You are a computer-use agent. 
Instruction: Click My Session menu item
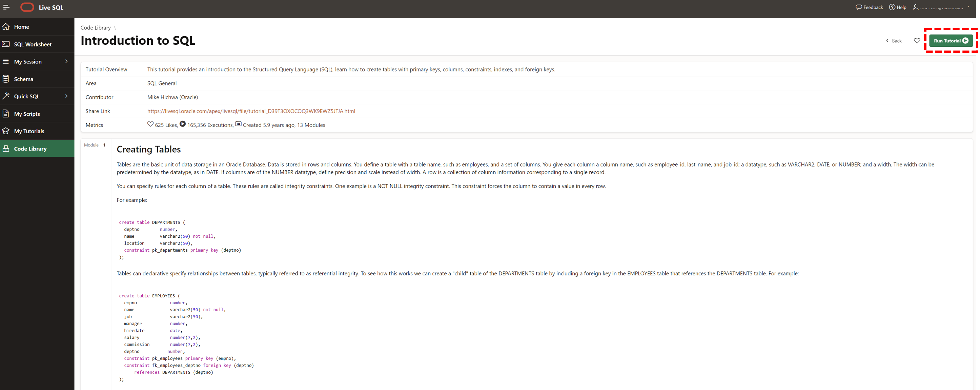[28, 61]
